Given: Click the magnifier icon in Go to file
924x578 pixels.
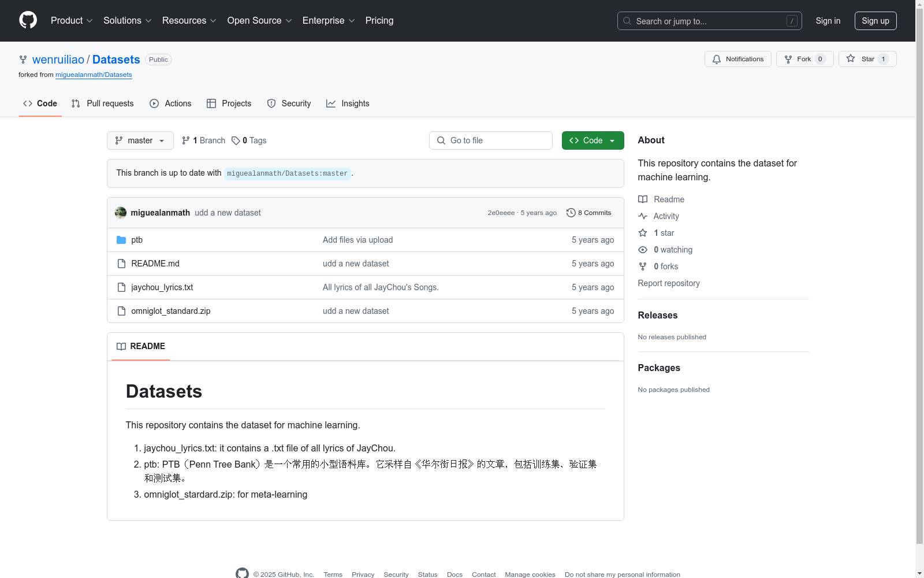Looking at the screenshot, I should pos(441,140).
